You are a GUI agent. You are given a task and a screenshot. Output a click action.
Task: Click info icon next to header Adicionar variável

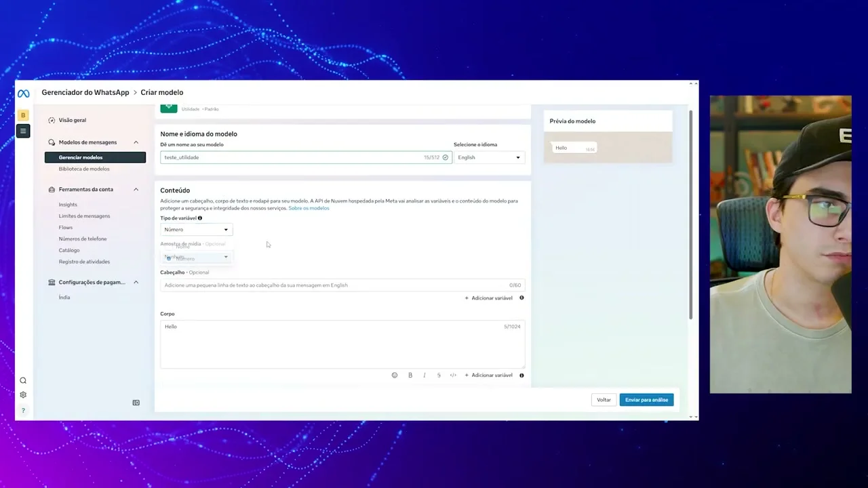coord(521,298)
